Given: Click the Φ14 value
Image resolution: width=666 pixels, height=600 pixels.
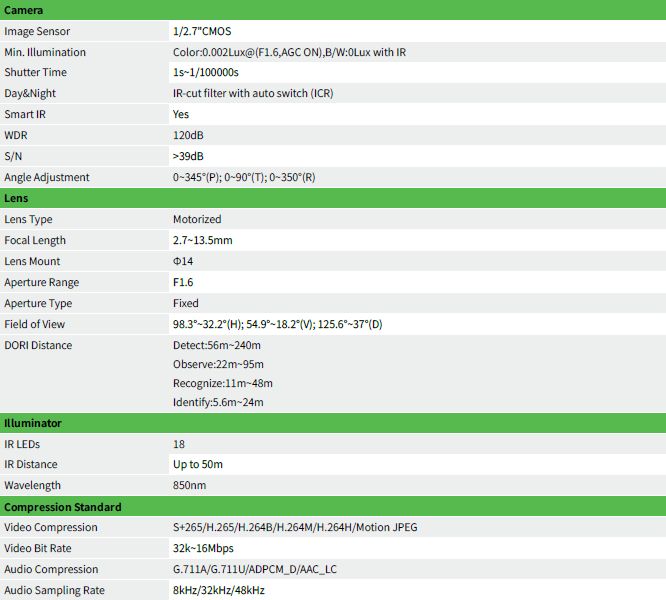Looking at the screenshot, I should (x=183, y=262).
